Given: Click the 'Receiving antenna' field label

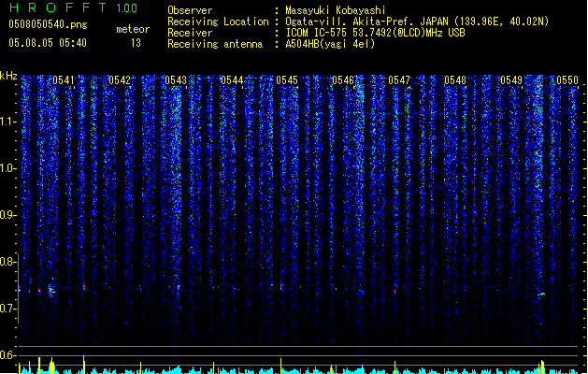Looking at the screenshot, I should (215, 44).
